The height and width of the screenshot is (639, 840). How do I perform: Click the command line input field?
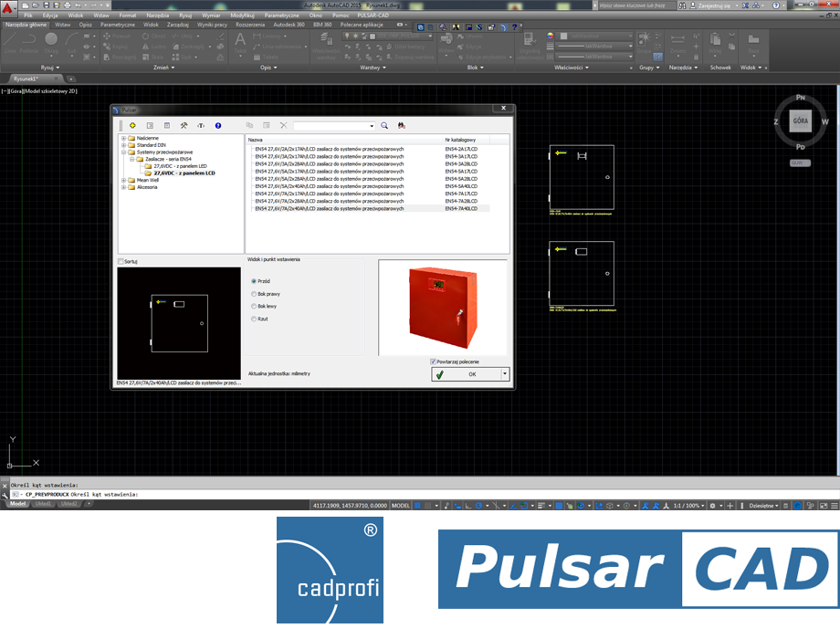pos(424,495)
